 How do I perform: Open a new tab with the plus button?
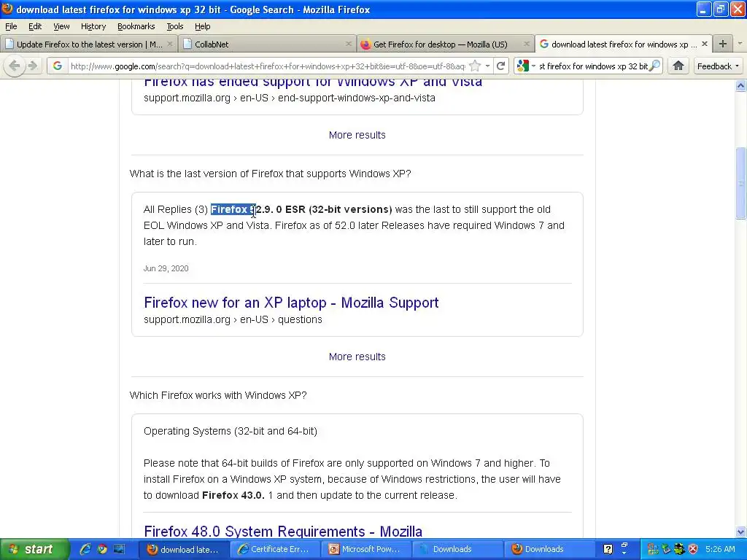pos(723,44)
